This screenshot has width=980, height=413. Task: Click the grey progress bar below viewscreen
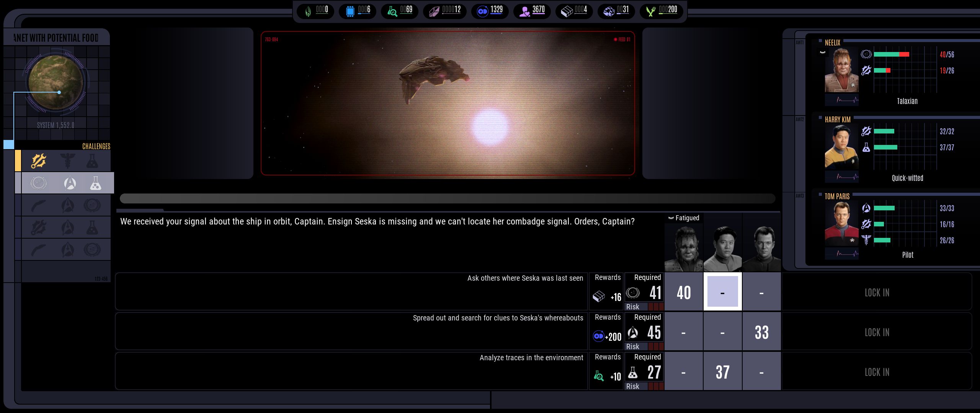[x=447, y=198]
